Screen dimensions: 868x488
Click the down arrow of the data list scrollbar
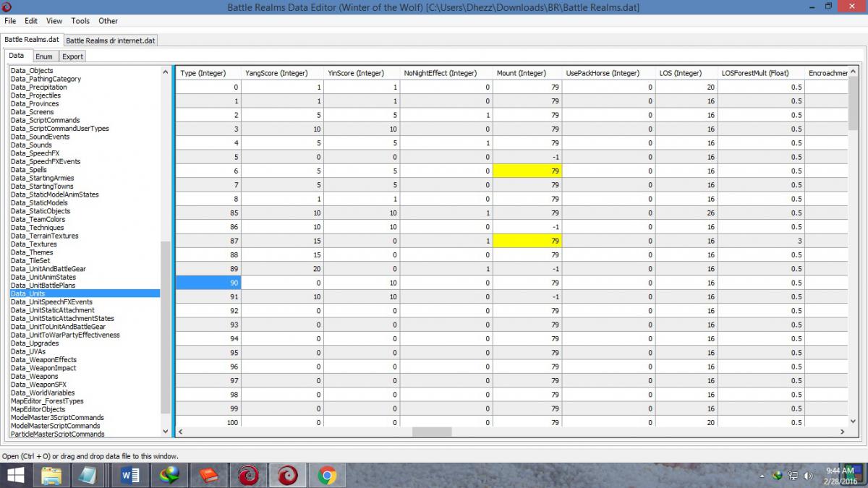[165, 432]
